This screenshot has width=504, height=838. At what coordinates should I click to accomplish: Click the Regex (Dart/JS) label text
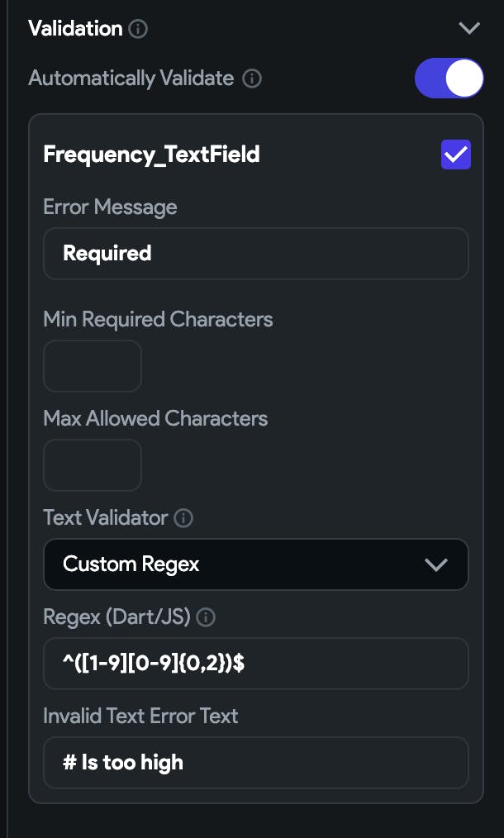pos(116,617)
